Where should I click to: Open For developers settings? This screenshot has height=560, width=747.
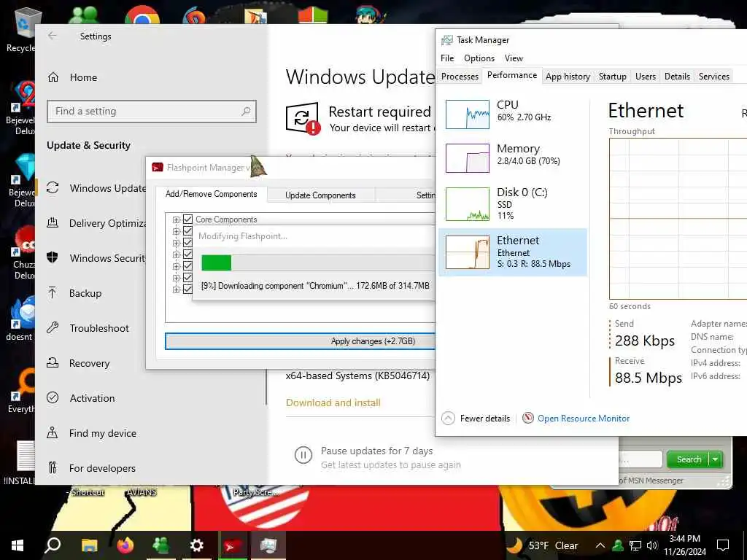[x=91, y=468]
